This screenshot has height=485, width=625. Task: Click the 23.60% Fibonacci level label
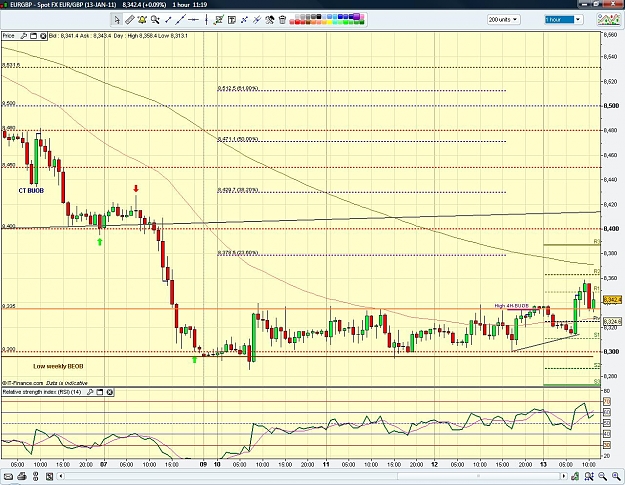pyautogui.click(x=238, y=253)
